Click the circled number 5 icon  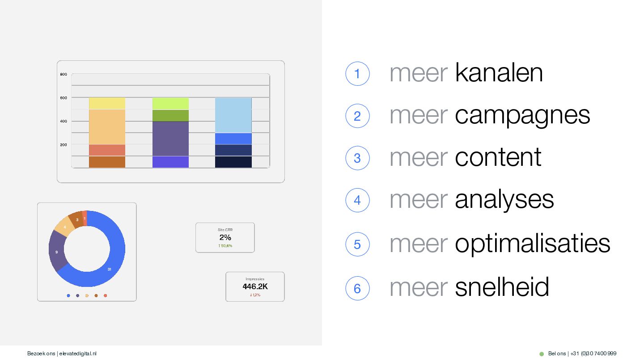tap(357, 244)
